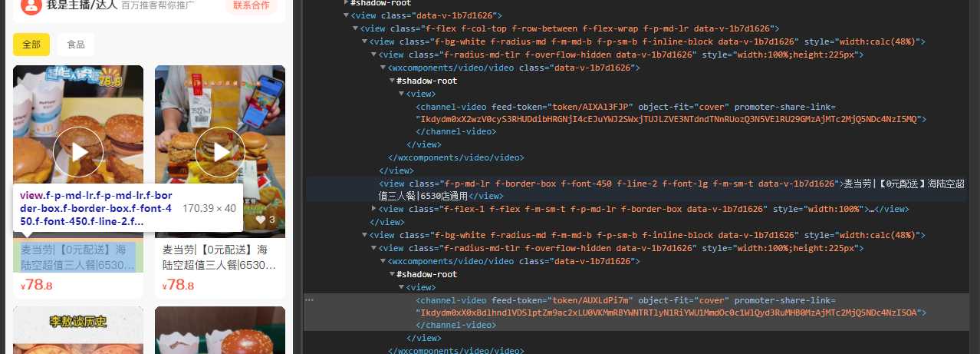The height and width of the screenshot is (354, 980).
Task: Switch to the 全部 category tab
Action: click(x=31, y=45)
